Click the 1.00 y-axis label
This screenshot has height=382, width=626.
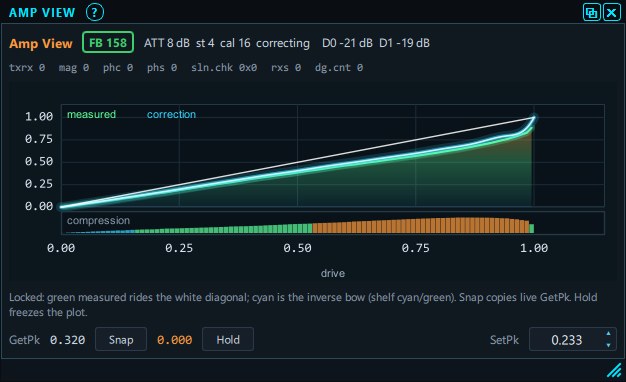39,117
